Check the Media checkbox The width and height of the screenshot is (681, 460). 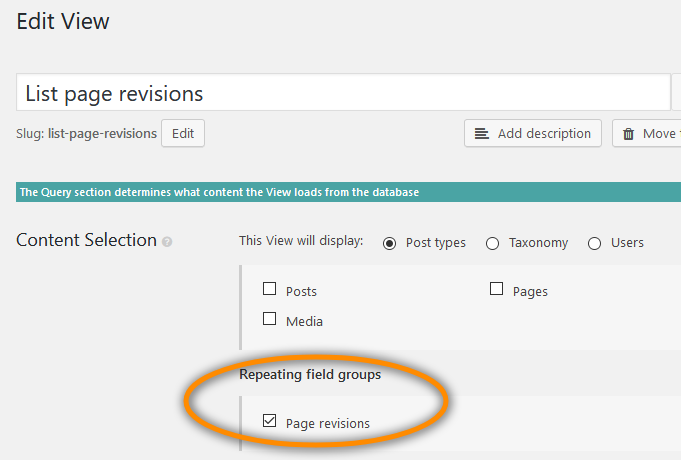point(269,320)
